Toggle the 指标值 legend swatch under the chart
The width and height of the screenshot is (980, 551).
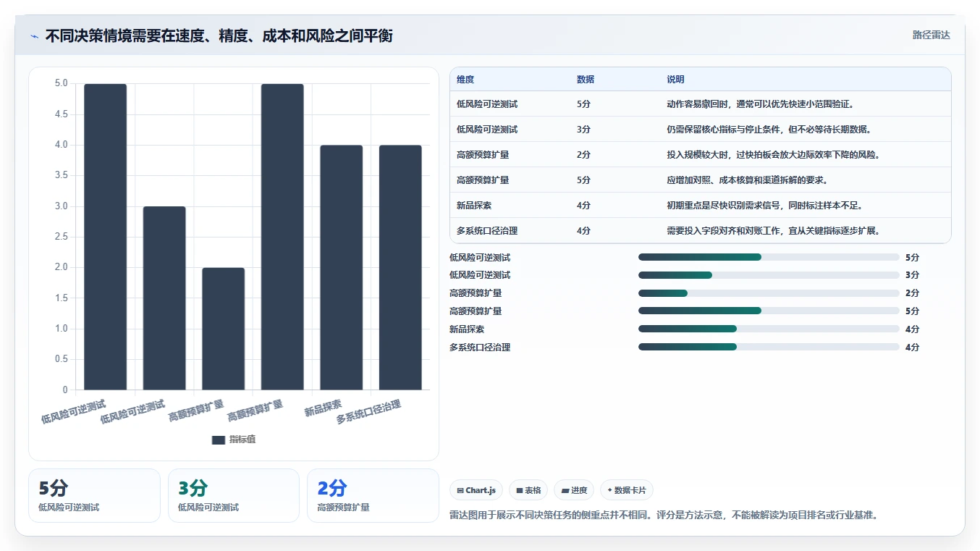pyautogui.click(x=219, y=439)
